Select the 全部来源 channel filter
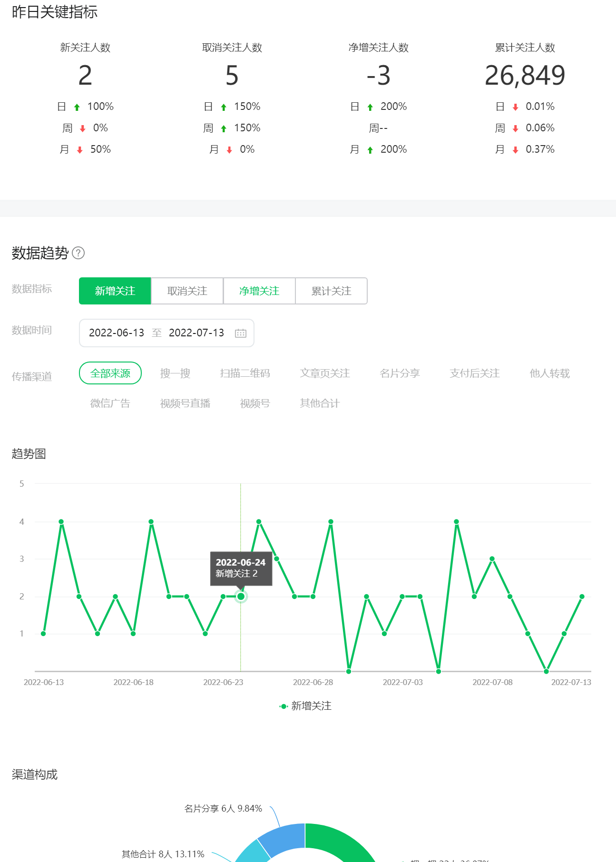Viewport: 616px width, 862px height. point(110,373)
